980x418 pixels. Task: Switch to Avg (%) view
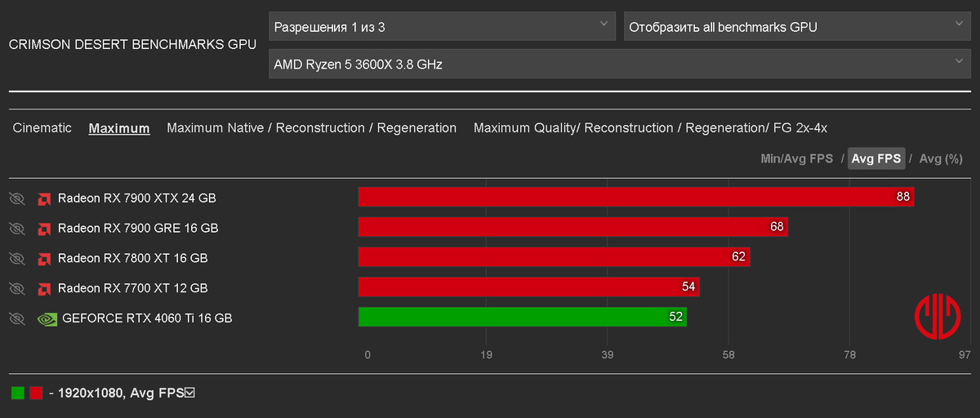pos(941,159)
